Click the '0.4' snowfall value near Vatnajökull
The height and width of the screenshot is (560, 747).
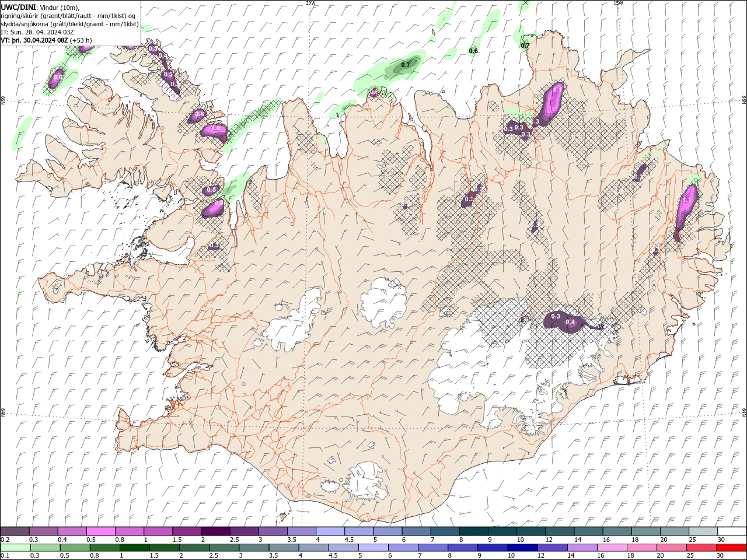(571, 323)
